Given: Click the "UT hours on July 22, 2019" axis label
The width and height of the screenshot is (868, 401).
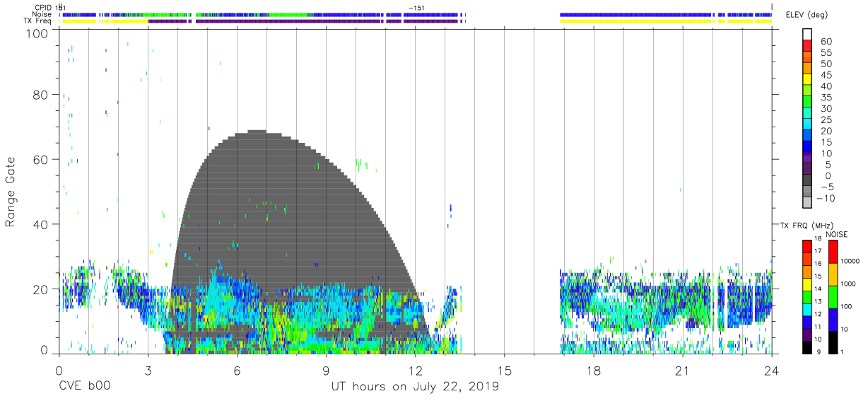Looking at the screenshot, I should click(x=416, y=387).
